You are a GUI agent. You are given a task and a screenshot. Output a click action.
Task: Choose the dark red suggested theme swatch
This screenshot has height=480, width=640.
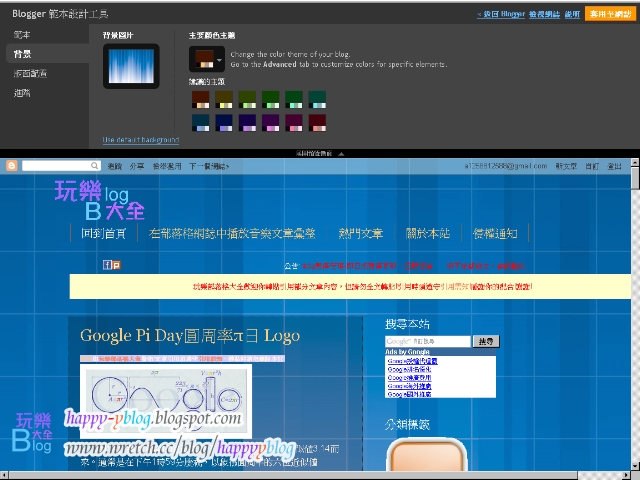pos(317,123)
